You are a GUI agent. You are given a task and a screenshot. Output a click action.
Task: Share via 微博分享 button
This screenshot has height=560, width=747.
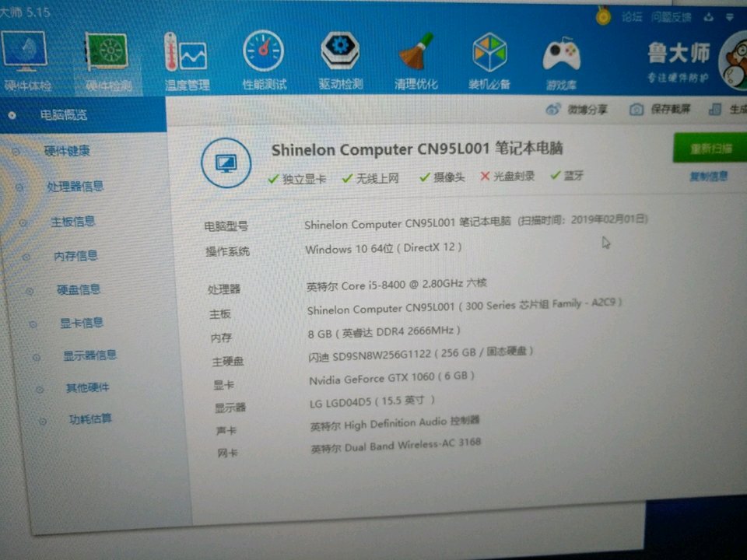coord(577,110)
